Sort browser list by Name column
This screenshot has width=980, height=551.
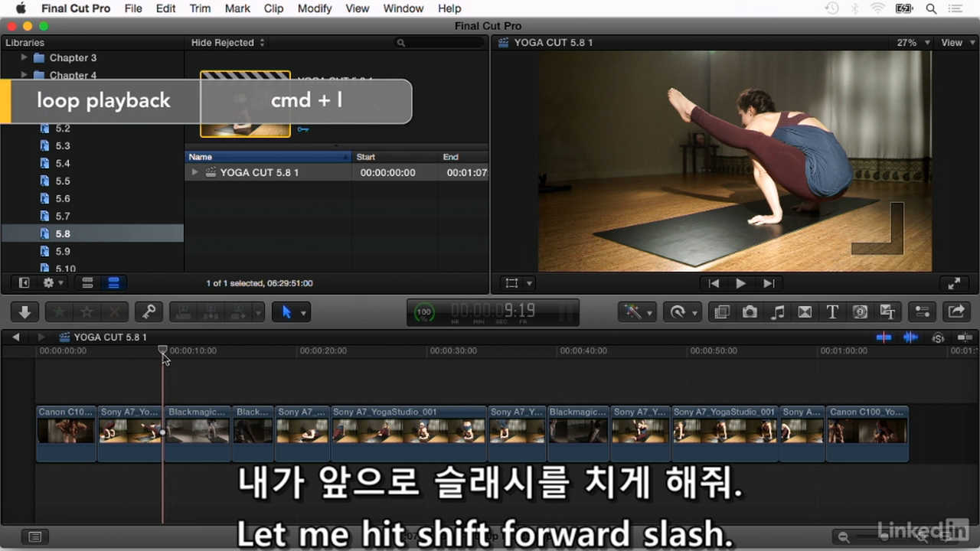click(x=268, y=156)
